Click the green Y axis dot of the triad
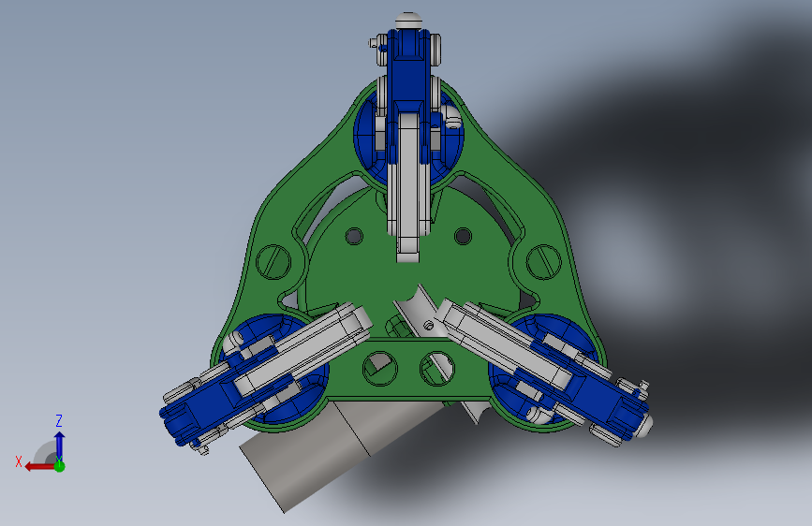Image resolution: width=812 pixels, height=526 pixels. pyautogui.click(x=60, y=466)
